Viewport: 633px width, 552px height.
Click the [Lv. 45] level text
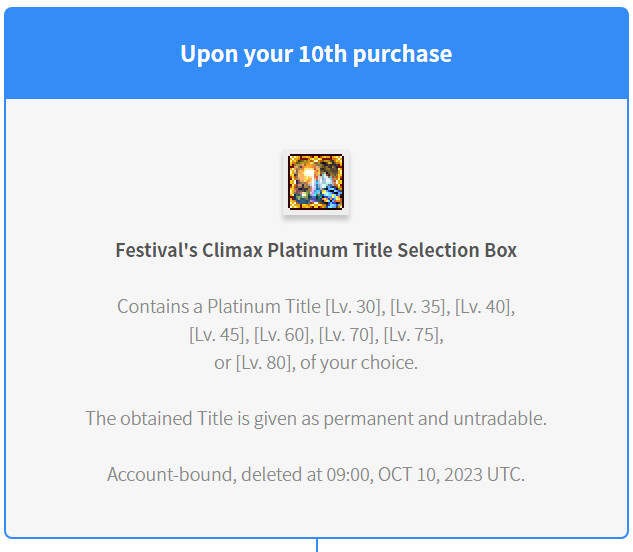tap(219, 335)
